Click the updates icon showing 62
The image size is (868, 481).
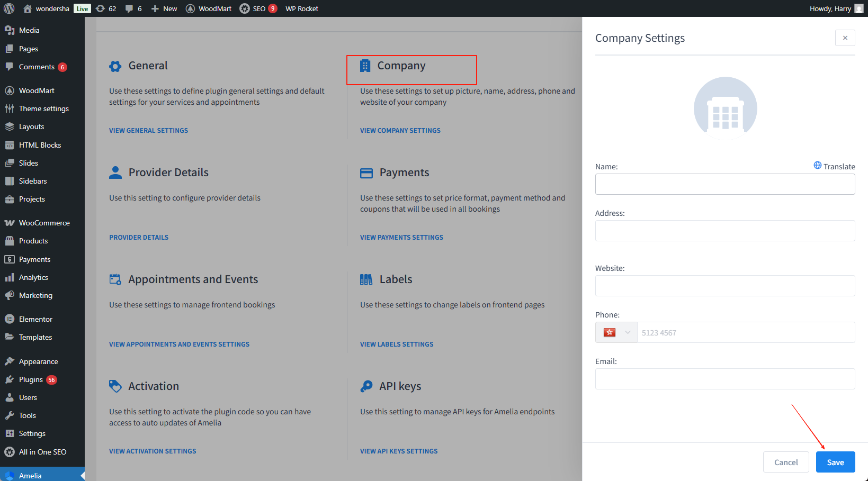[106, 8]
